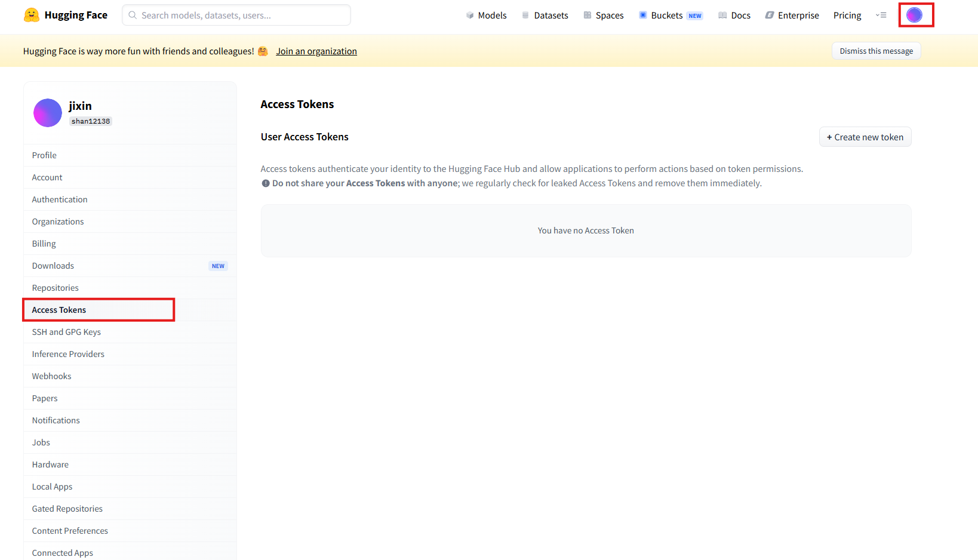Open Gated Repositories settings
Screen dimensions: 978x560
coord(130,509)
